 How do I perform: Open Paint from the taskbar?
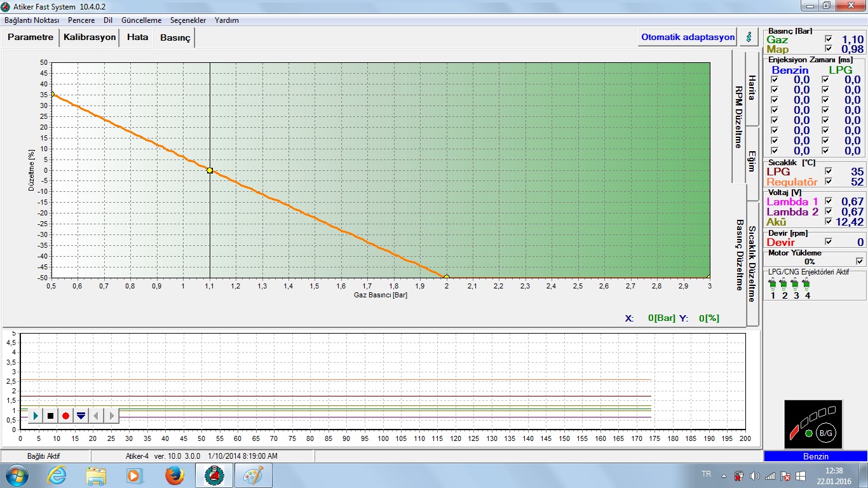254,475
